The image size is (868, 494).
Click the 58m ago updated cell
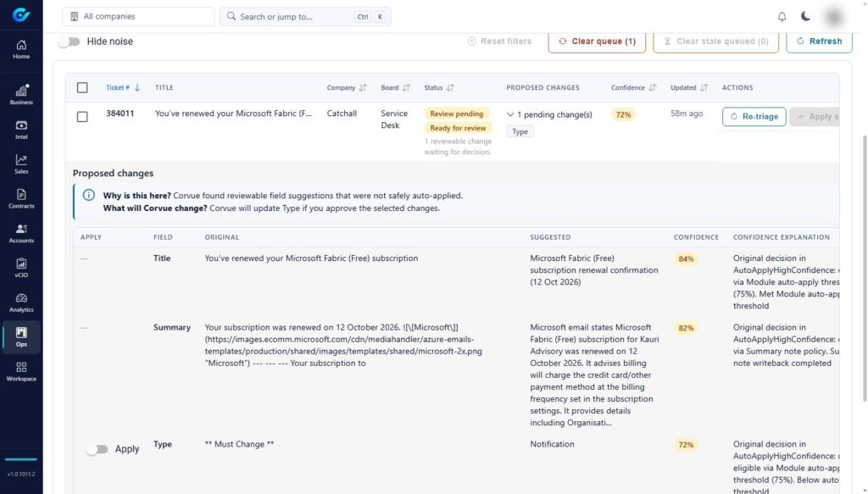click(x=687, y=114)
